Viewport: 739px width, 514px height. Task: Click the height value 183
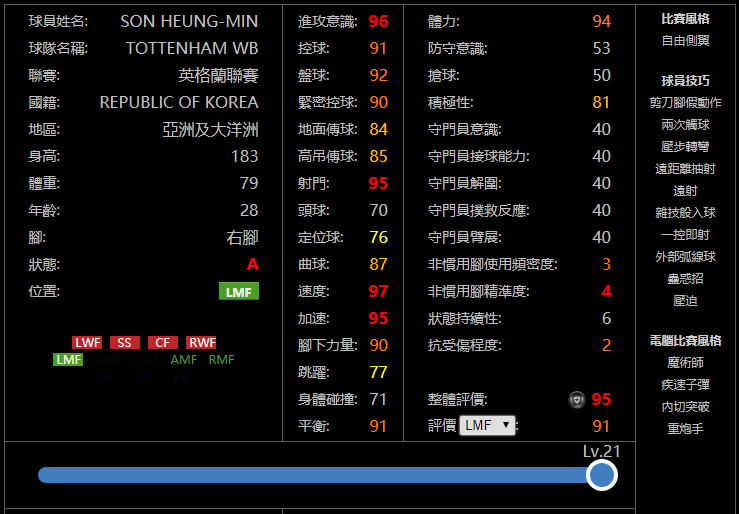click(x=245, y=156)
